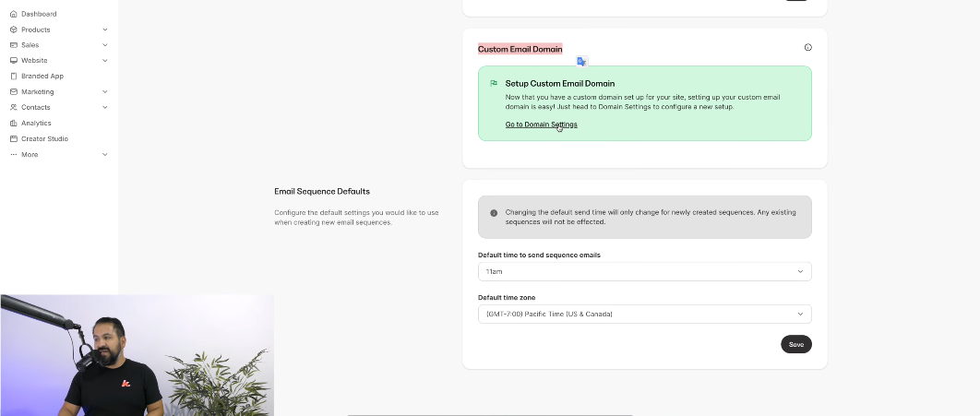Click the Dashboard home icon

pyautogui.click(x=13, y=14)
